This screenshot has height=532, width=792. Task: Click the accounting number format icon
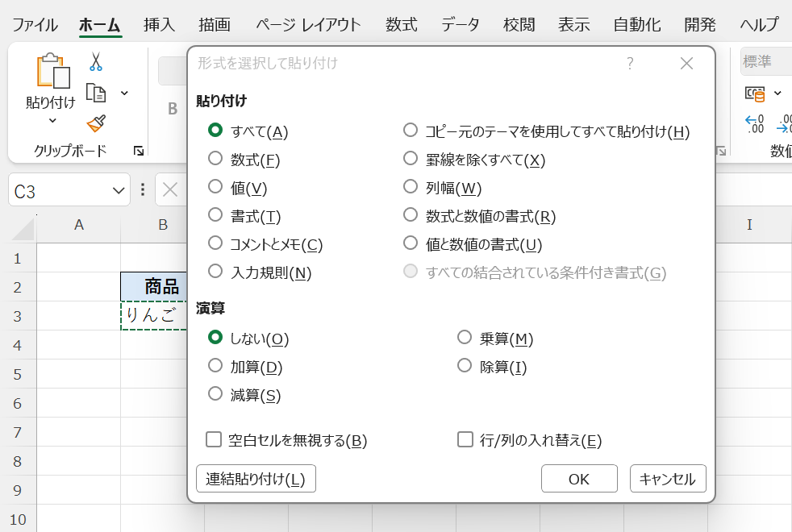(755, 94)
